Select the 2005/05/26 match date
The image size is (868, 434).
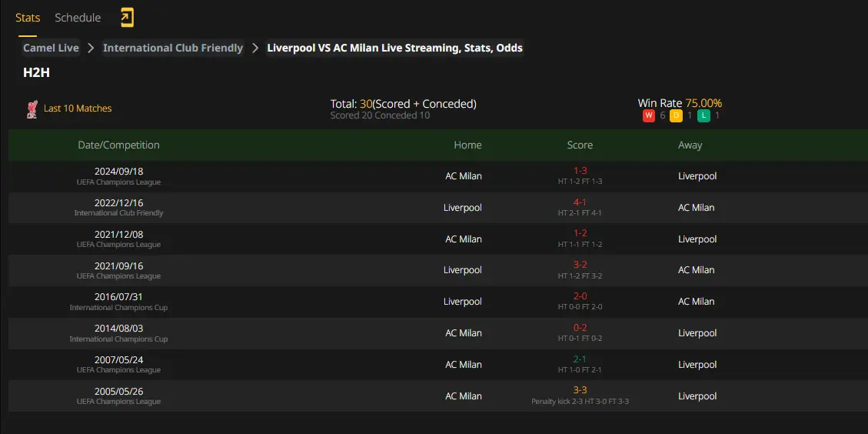pos(118,392)
